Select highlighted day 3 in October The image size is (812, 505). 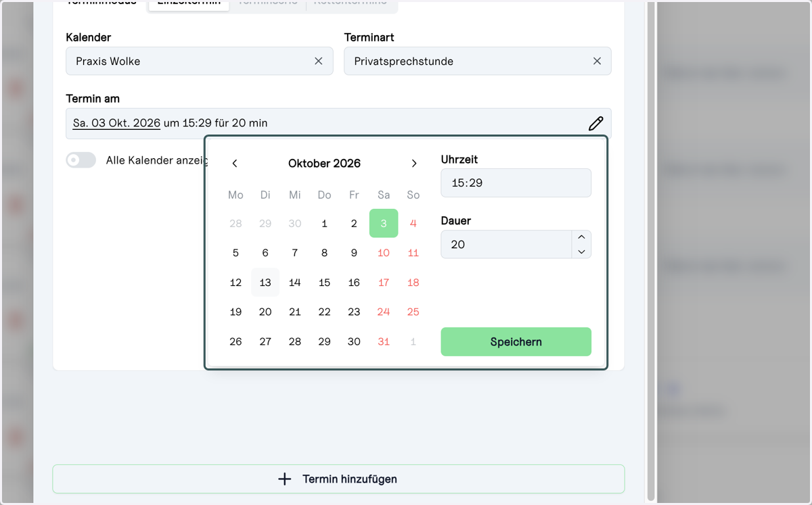384,223
